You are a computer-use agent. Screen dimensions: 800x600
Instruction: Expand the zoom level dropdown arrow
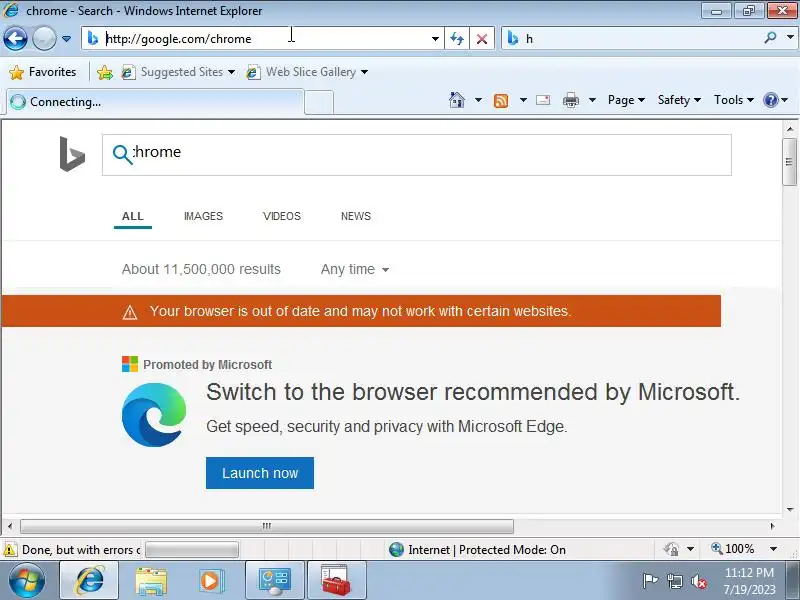pyautogui.click(x=773, y=549)
